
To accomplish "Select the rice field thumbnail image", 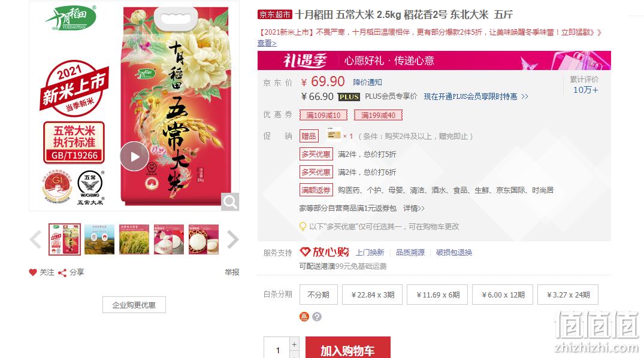I will 134,239.
